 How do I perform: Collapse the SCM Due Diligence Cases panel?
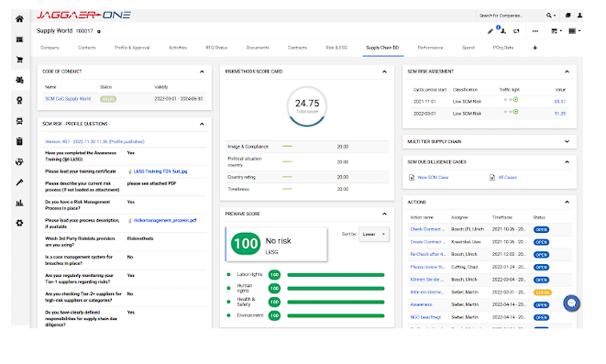(567, 162)
